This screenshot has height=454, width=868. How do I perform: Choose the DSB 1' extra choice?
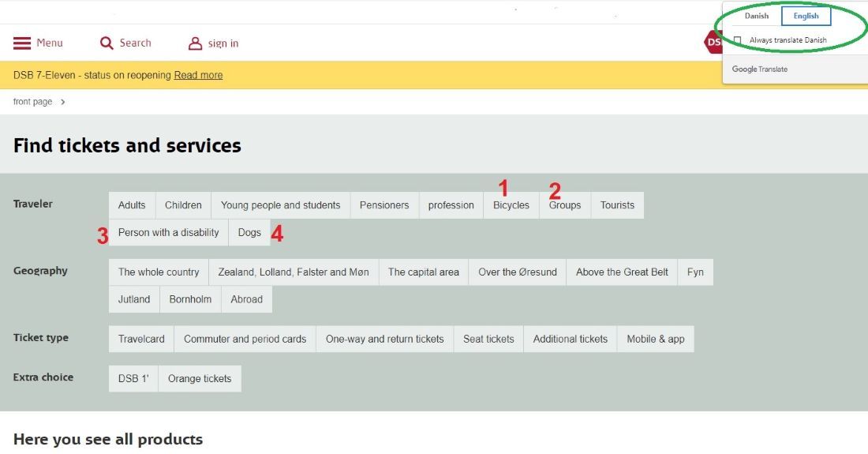point(133,379)
